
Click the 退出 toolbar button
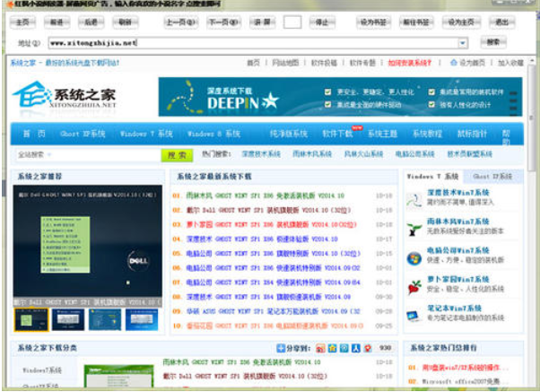[x=502, y=22]
